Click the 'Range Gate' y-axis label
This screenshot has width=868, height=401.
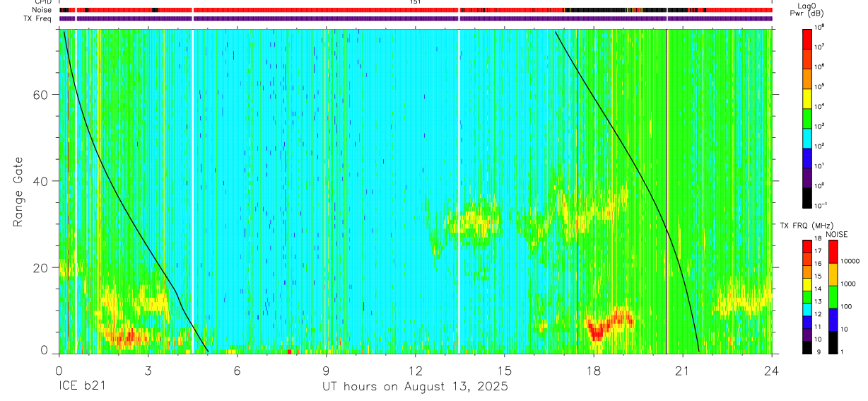18,192
